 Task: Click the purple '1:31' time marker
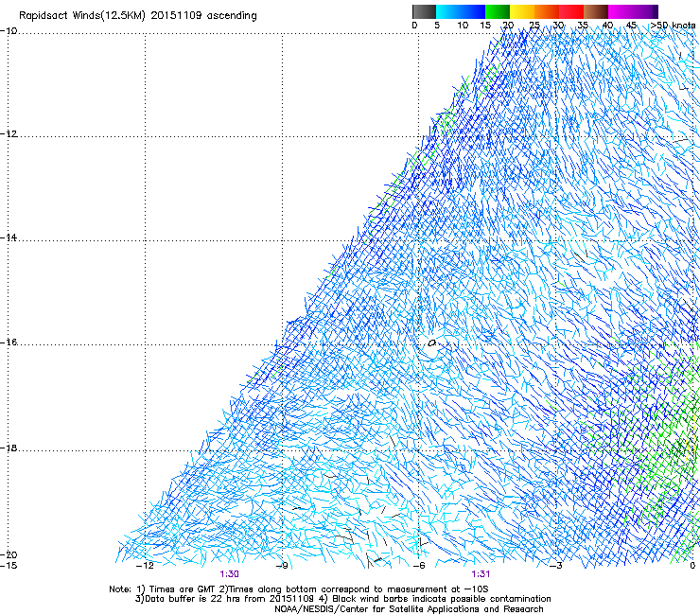pyautogui.click(x=481, y=574)
